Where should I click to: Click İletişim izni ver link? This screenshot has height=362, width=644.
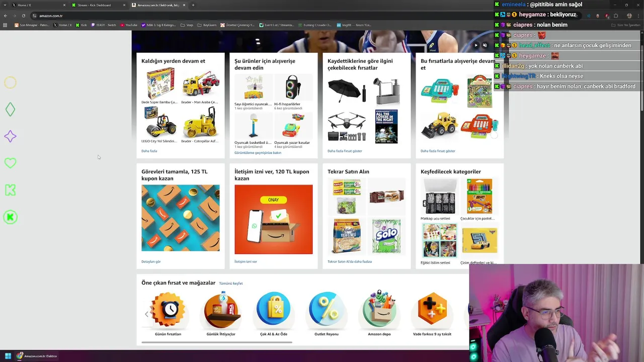(246, 261)
